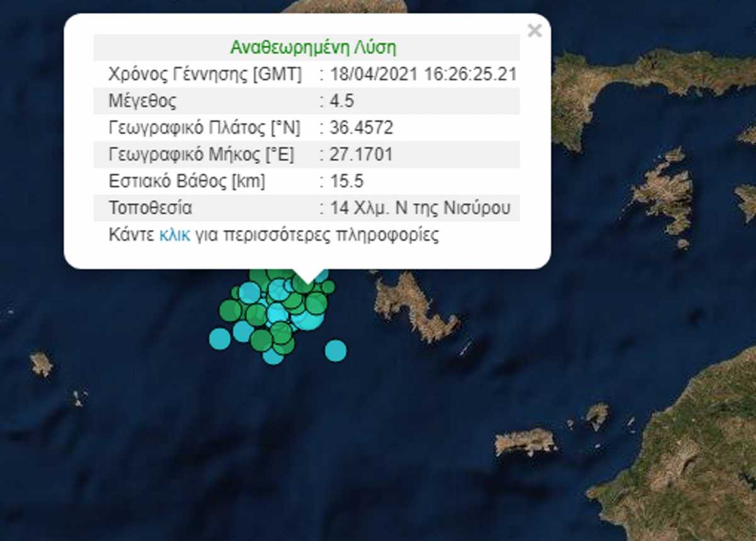Click the small island west of the cluster

tap(42, 364)
